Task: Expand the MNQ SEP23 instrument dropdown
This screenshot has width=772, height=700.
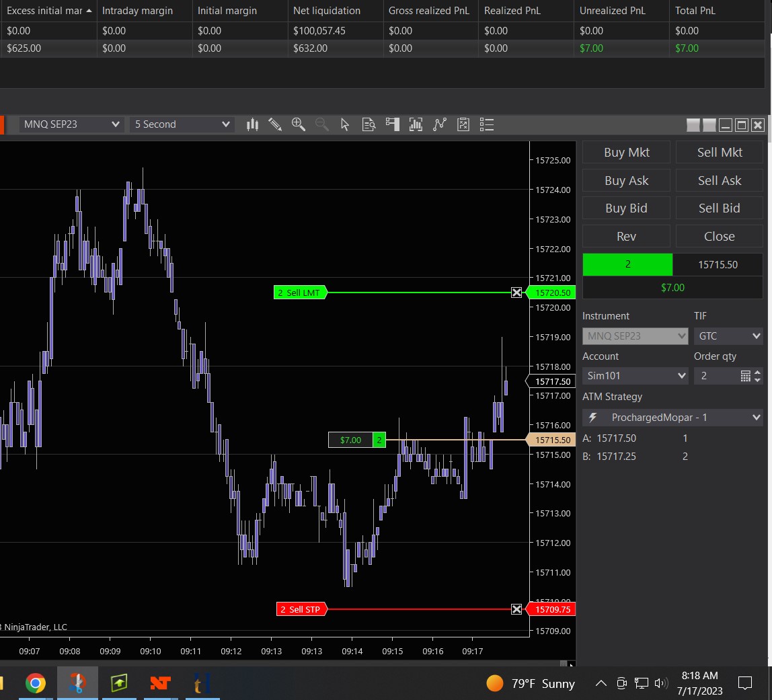Action: (71, 124)
